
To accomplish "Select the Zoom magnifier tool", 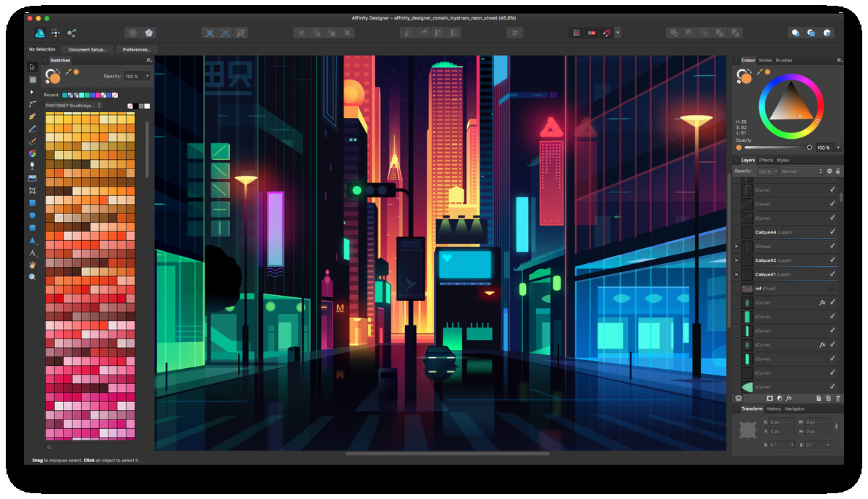I will coord(33,277).
